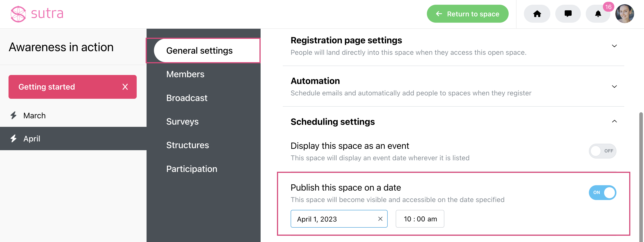Select the March space in sidebar

[x=73, y=115]
